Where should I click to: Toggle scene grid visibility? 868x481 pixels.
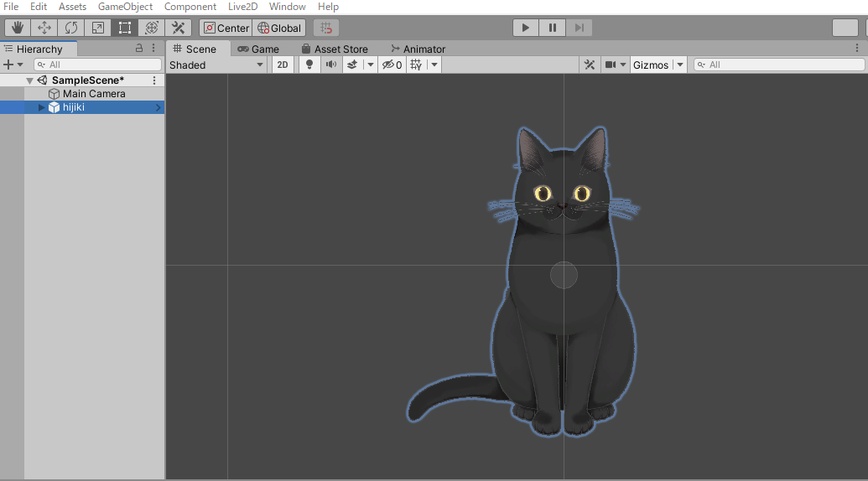tap(416, 65)
